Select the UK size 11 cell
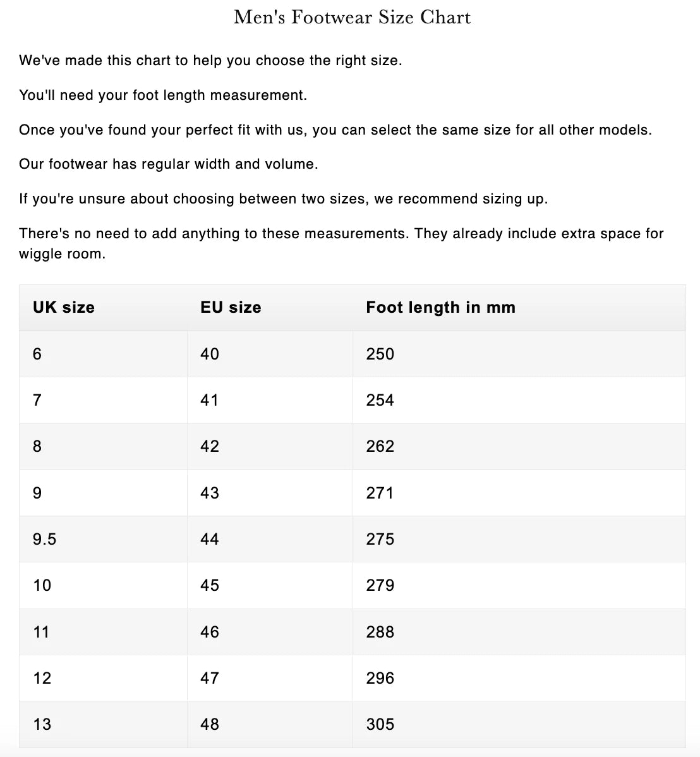This screenshot has height=757, width=700. [x=41, y=632]
